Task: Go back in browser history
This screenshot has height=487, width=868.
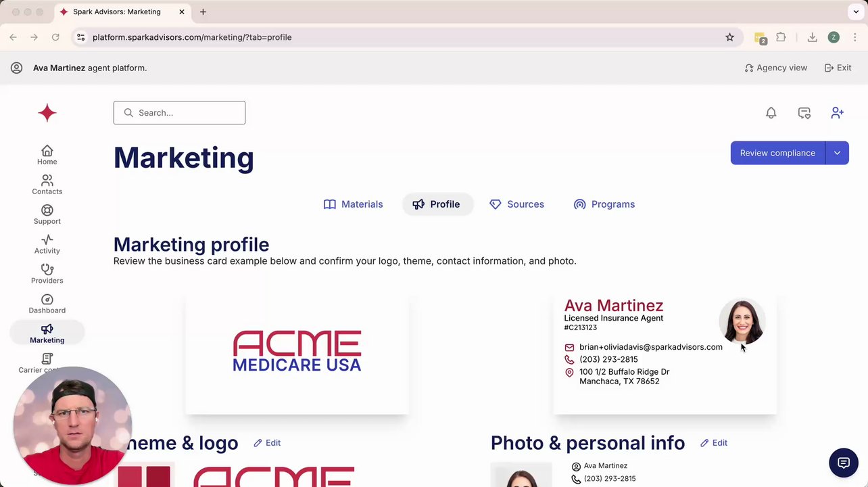Action: pyautogui.click(x=13, y=37)
